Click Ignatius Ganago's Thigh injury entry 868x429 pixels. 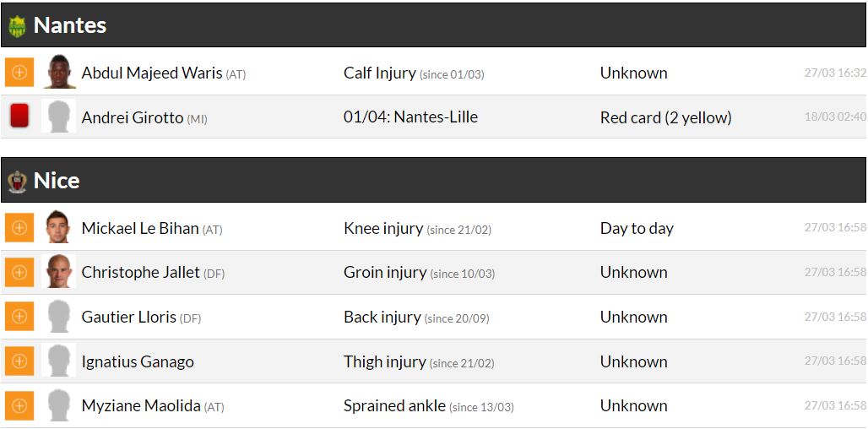click(x=384, y=361)
